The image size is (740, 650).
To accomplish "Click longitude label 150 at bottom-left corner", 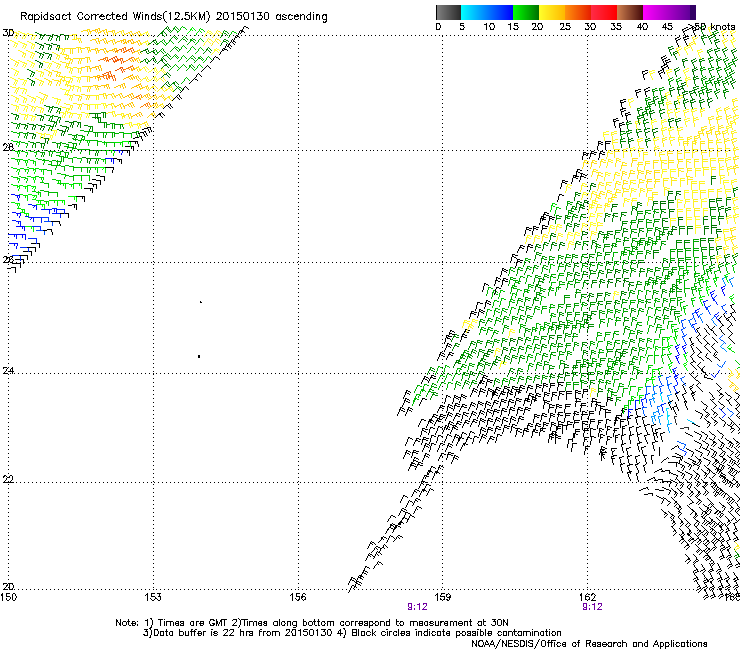I will [9, 597].
